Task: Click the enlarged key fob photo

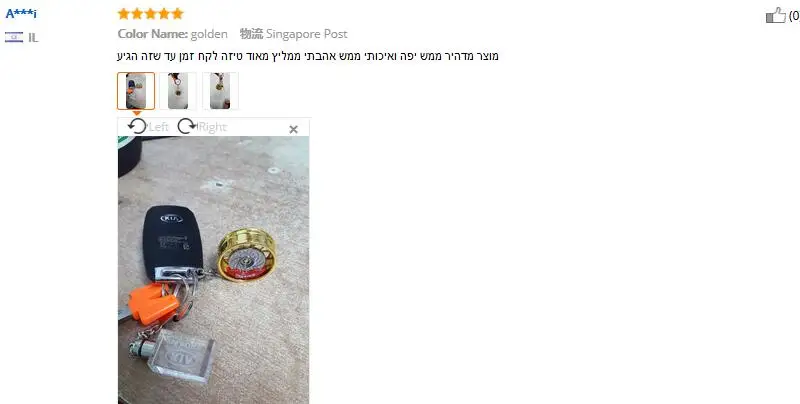Action: point(213,270)
